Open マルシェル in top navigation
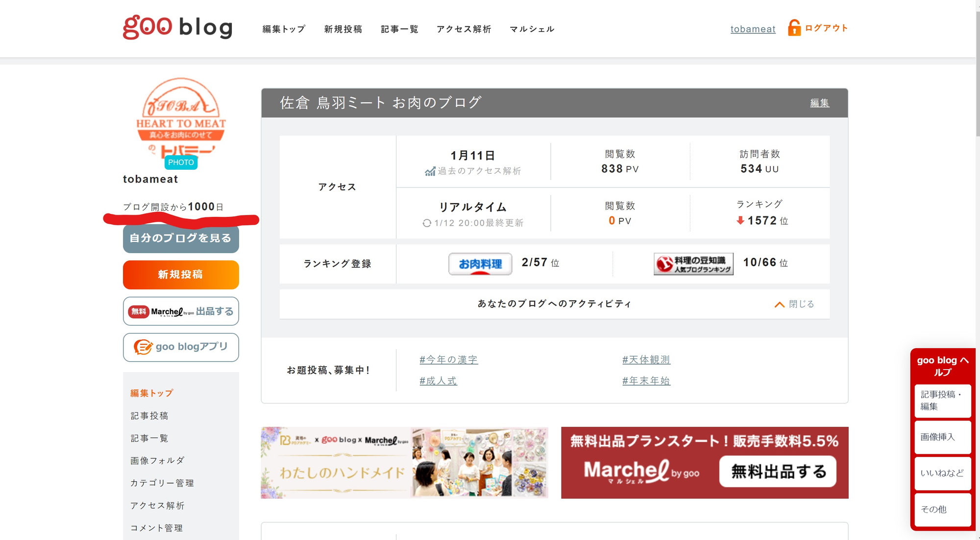This screenshot has width=980, height=540. tap(532, 29)
